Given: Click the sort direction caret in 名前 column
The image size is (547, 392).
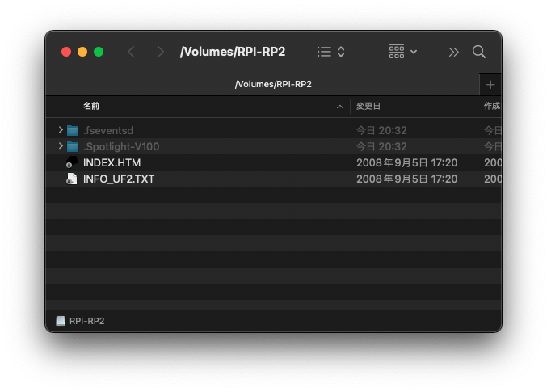Looking at the screenshot, I should 340,107.
